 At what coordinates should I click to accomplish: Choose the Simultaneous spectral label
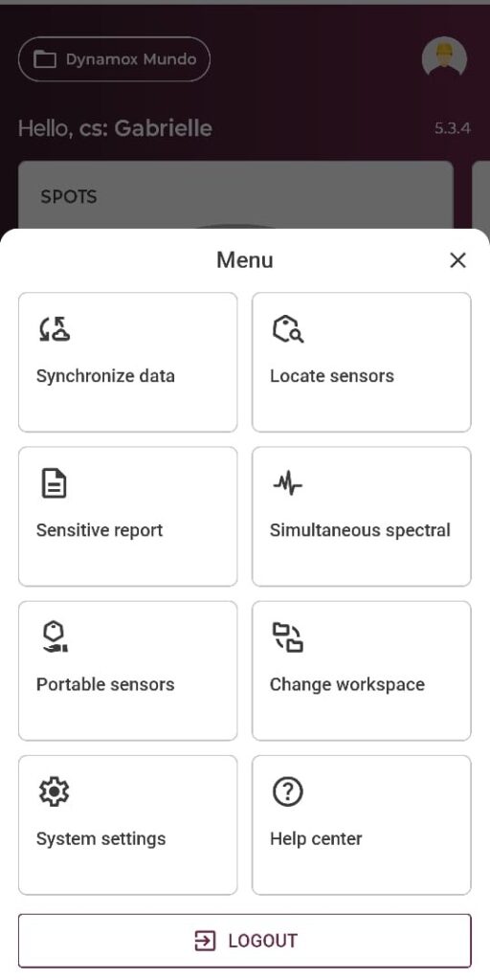click(x=360, y=530)
